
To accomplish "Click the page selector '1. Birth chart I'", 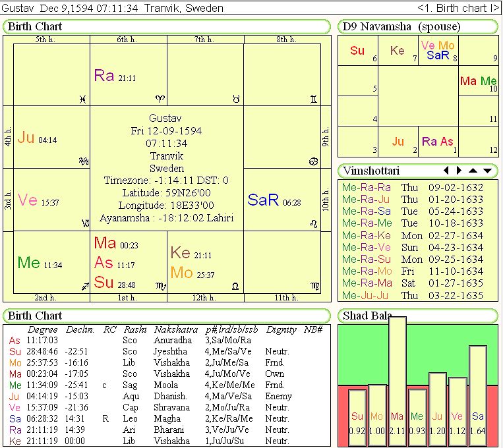I will (x=458, y=9).
